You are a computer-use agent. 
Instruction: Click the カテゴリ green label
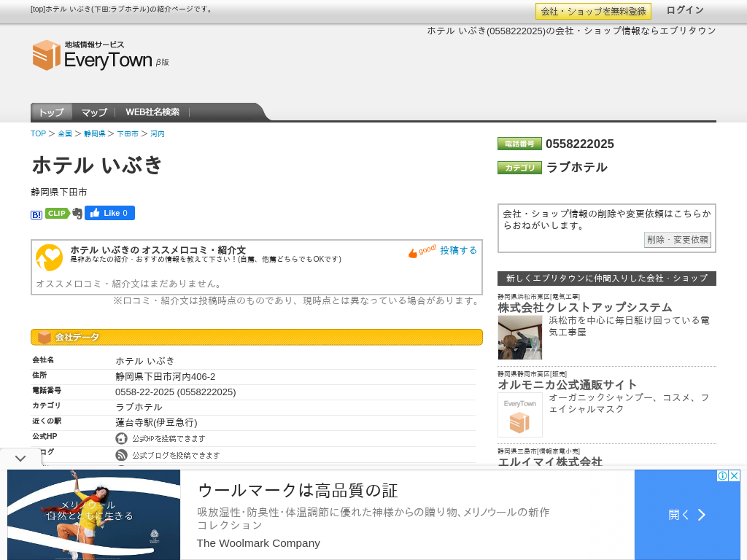pos(519,168)
